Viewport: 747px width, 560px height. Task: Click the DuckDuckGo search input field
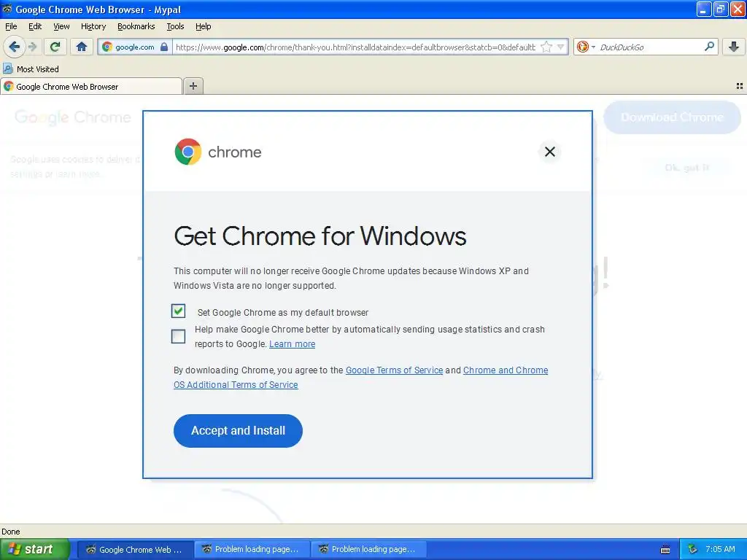pyautogui.click(x=650, y=47)
